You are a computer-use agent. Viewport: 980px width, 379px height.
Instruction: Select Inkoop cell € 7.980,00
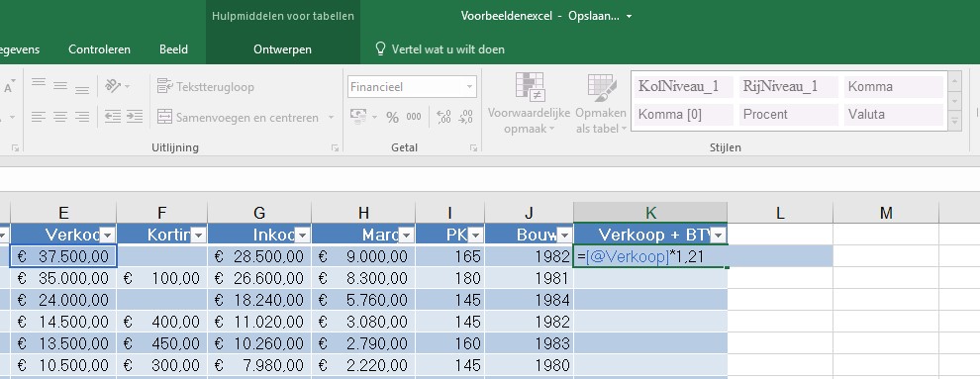[x=259, y=365]
